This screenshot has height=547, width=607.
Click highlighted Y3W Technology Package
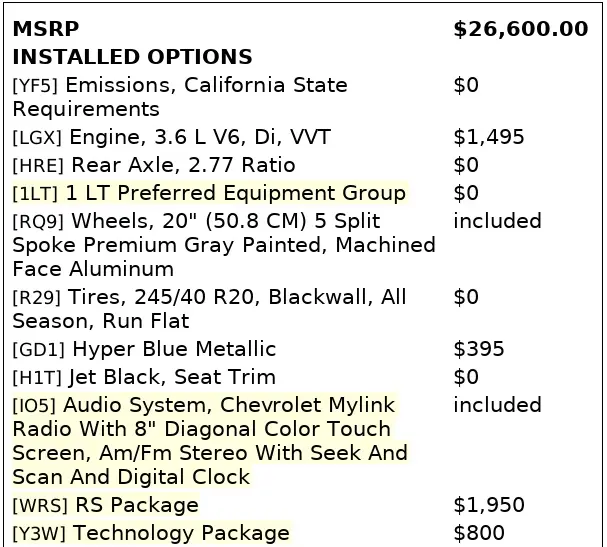[x=151, y=533]
